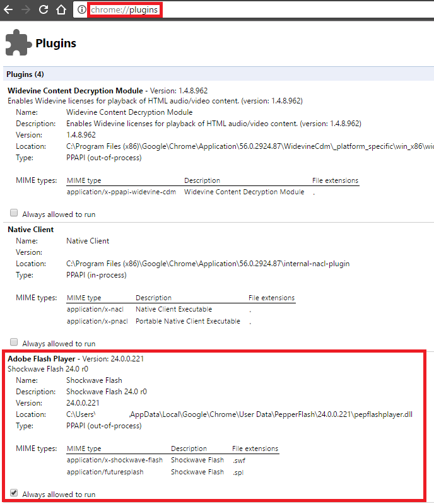434x504 pixels.
Task: Click Description header in Widevine MIME table
Action: 202,180
